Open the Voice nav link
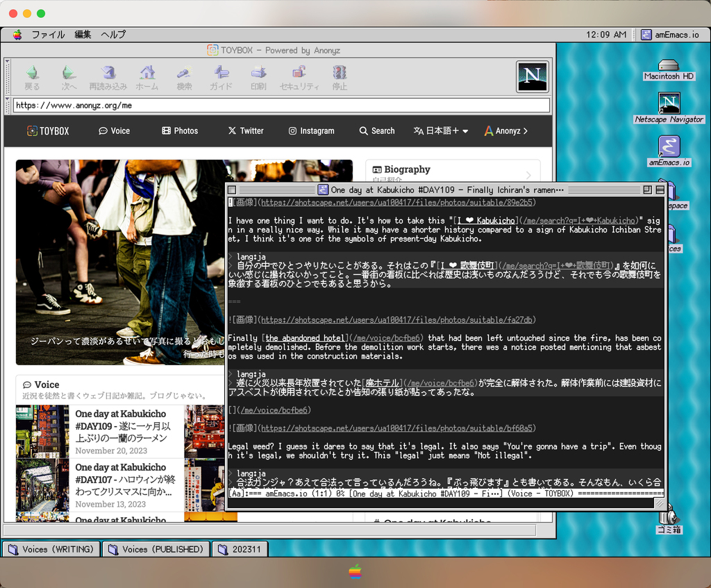The width and height of the screenshot is (711, 588). click(x=115, y=131)
